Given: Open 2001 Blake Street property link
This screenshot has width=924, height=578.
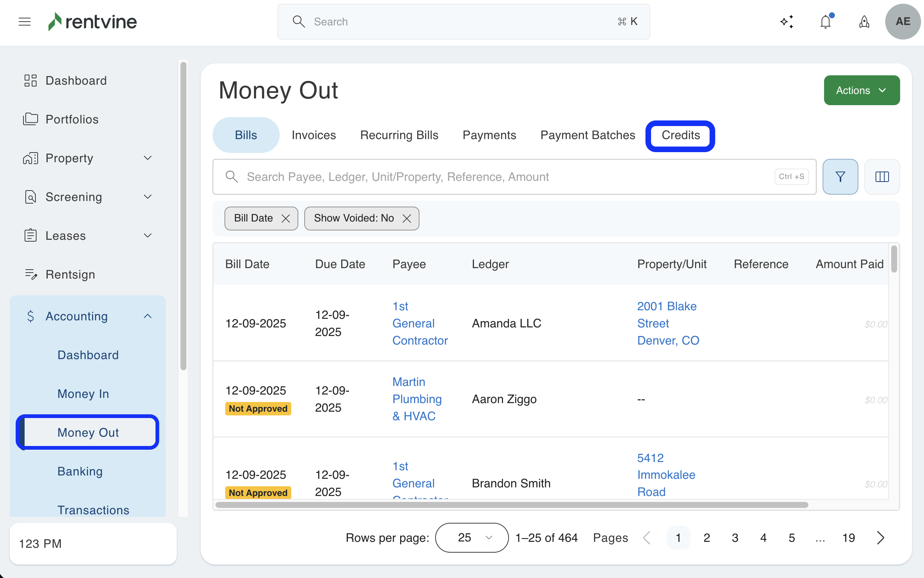Looking at the screenshot, I should [x=667, y=323].
